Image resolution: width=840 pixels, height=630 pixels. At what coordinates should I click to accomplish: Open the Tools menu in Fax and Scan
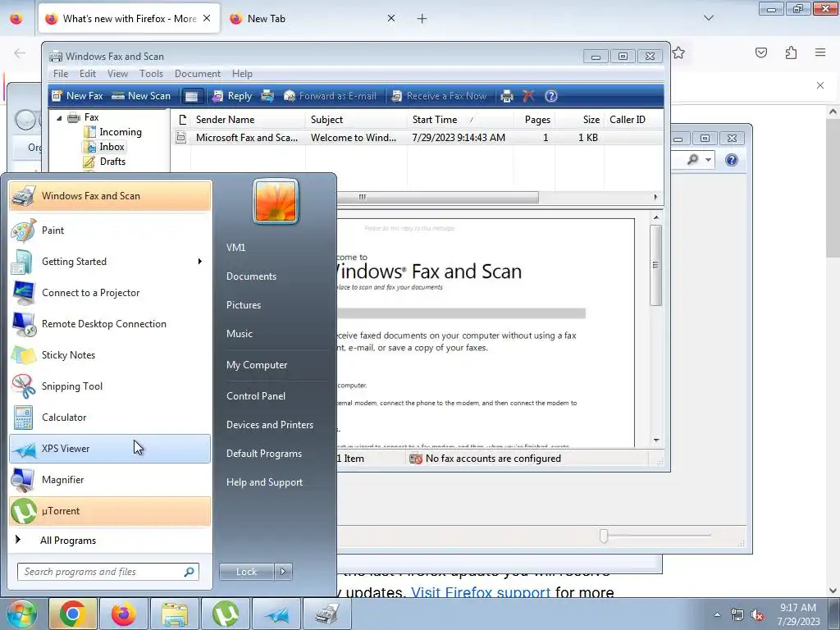coord(151,73)
